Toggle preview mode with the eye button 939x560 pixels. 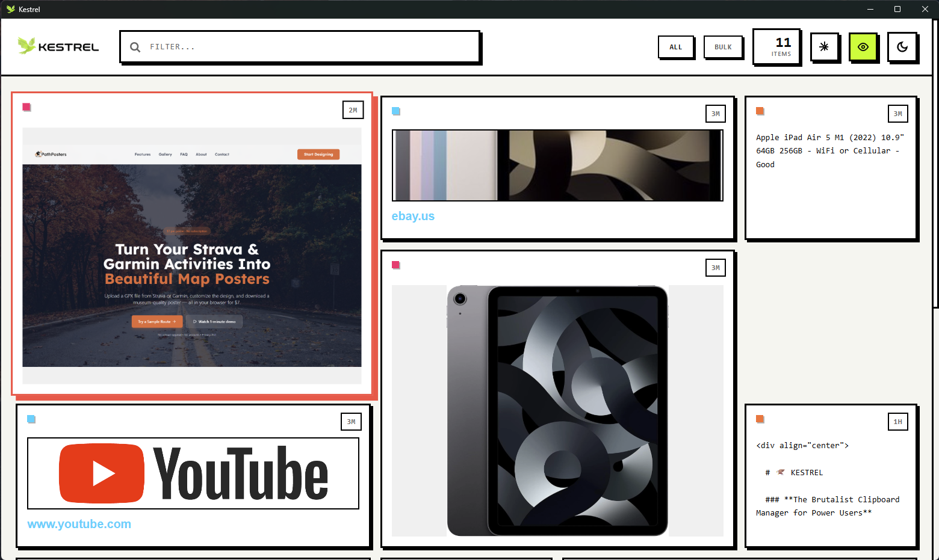click(864, 47)
